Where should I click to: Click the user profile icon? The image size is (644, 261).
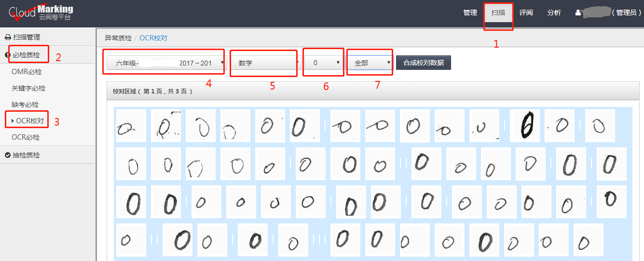(x=578, y=13)
